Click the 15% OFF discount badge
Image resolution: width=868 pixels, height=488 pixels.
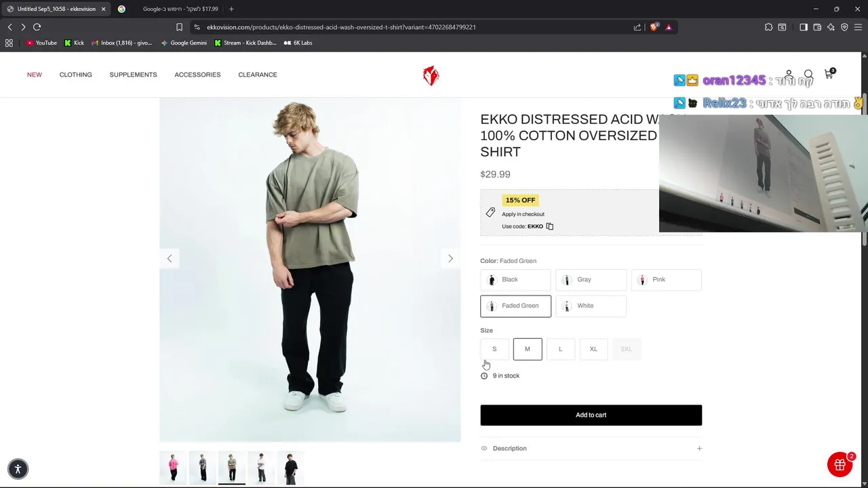[520, 200]
